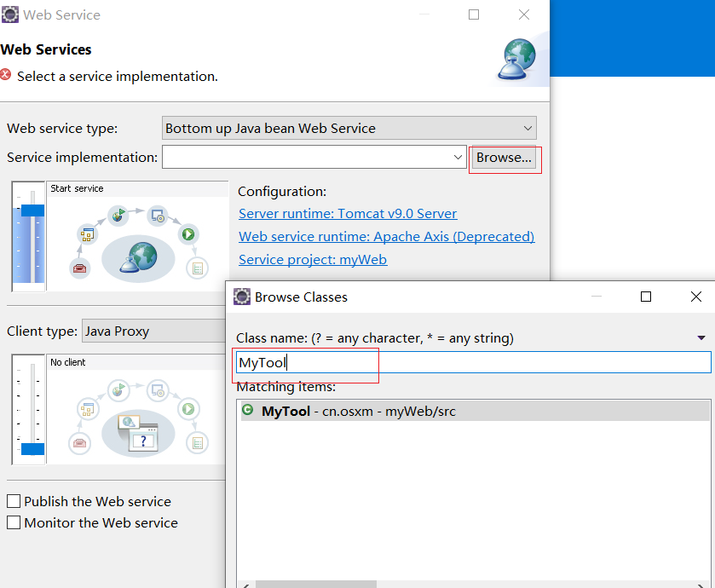This screenshot has width=715, height=588.
Task: Click the Test document icon in client diagram
Action: point(198,443)
